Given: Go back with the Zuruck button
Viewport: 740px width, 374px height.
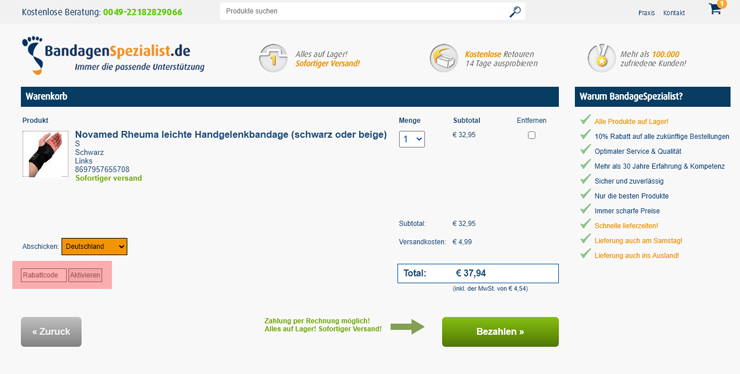Looking at the screenshot, I should [x=51, y=332].
